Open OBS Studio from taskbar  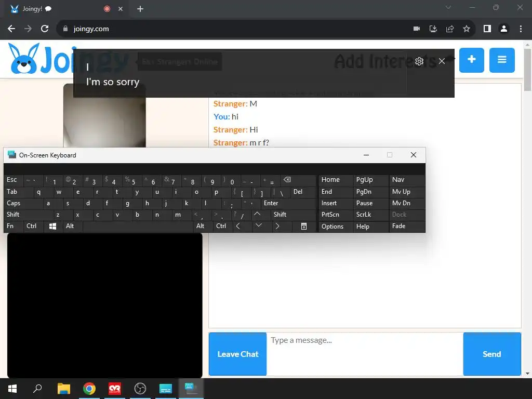140,389
